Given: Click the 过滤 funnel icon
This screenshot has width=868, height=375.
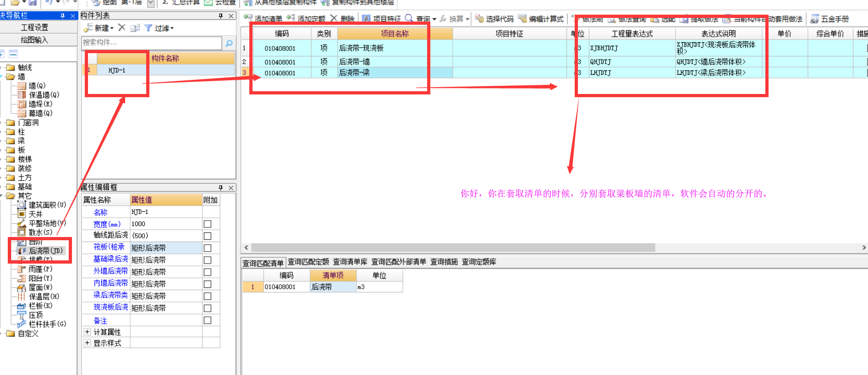Looking at the screenshot, I should (x=148, y=28).
